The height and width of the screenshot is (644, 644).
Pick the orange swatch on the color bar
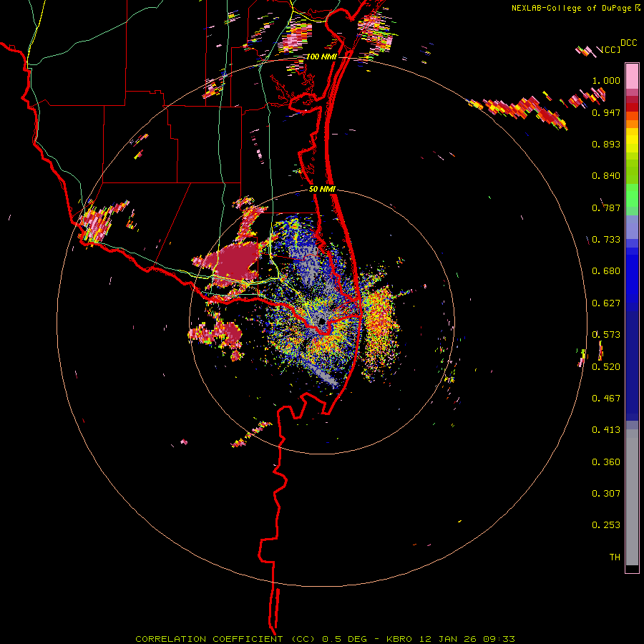pos(632,124)
